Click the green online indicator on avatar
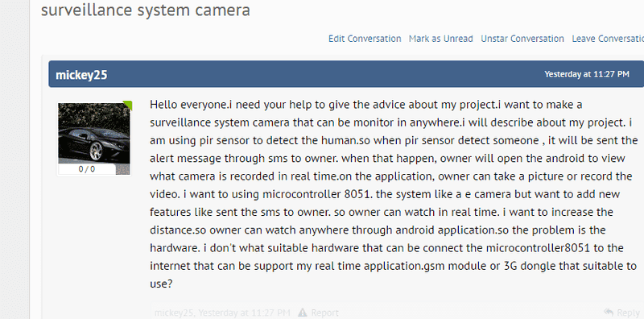Image resolution: width=644 pixels, height=319 pixels. click(x=128, y=106)
